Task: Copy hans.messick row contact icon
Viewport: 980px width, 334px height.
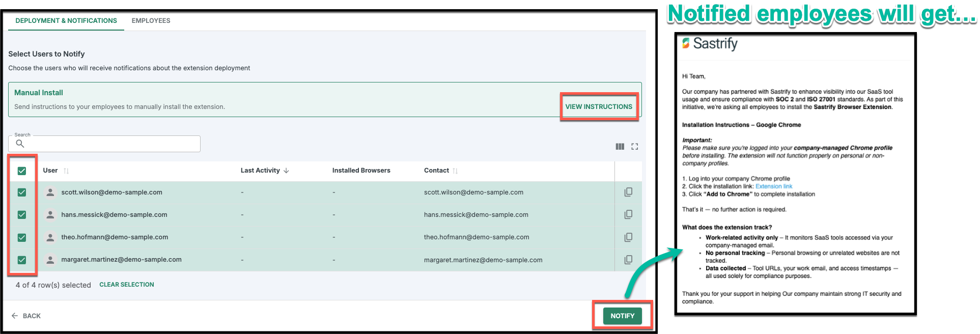Action: coord(628,214)
